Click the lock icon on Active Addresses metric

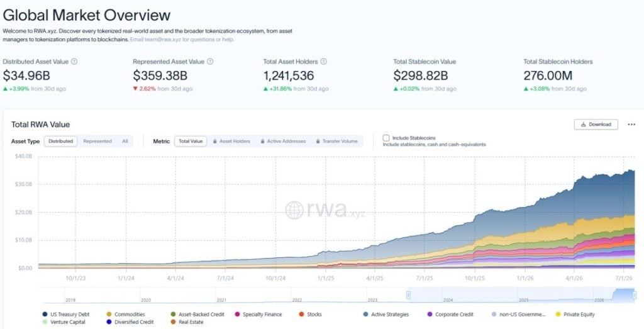coord(262,142)
